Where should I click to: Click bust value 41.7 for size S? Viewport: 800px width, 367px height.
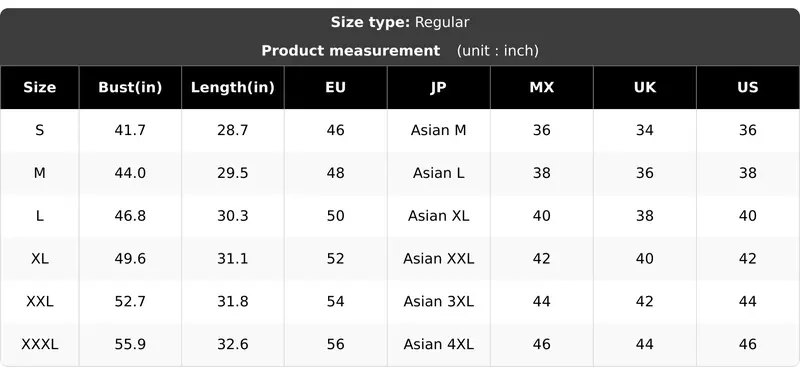coord(130,130)
